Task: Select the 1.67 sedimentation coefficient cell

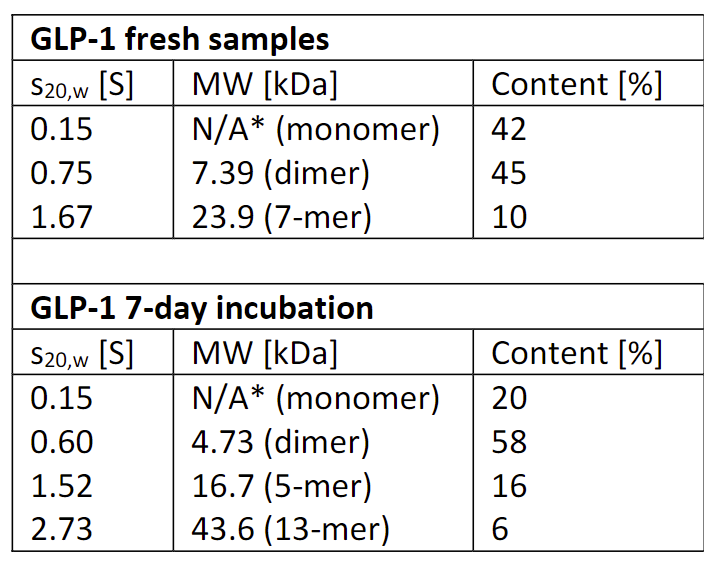Action: [x=62, y=217]
